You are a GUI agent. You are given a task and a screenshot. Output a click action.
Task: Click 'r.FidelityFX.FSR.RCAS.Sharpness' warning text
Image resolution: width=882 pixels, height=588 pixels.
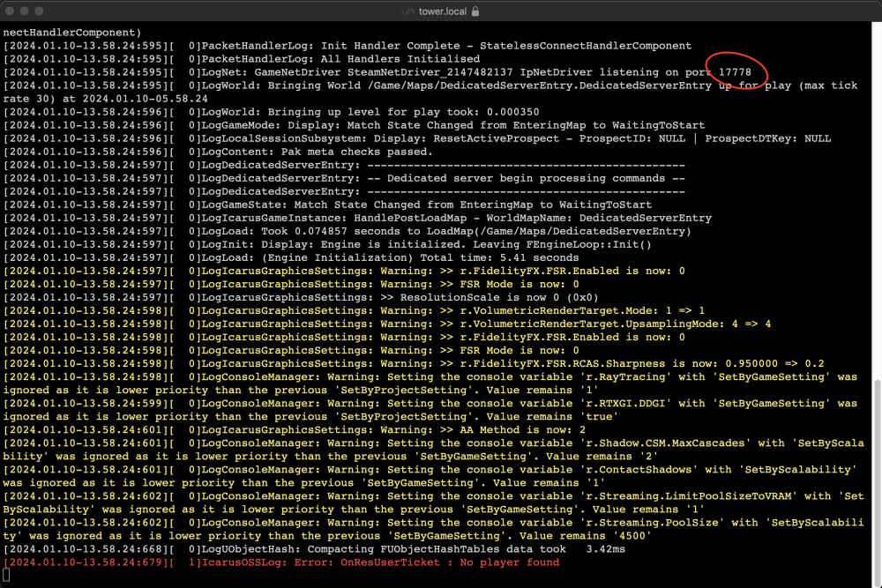tap(562, 364)
